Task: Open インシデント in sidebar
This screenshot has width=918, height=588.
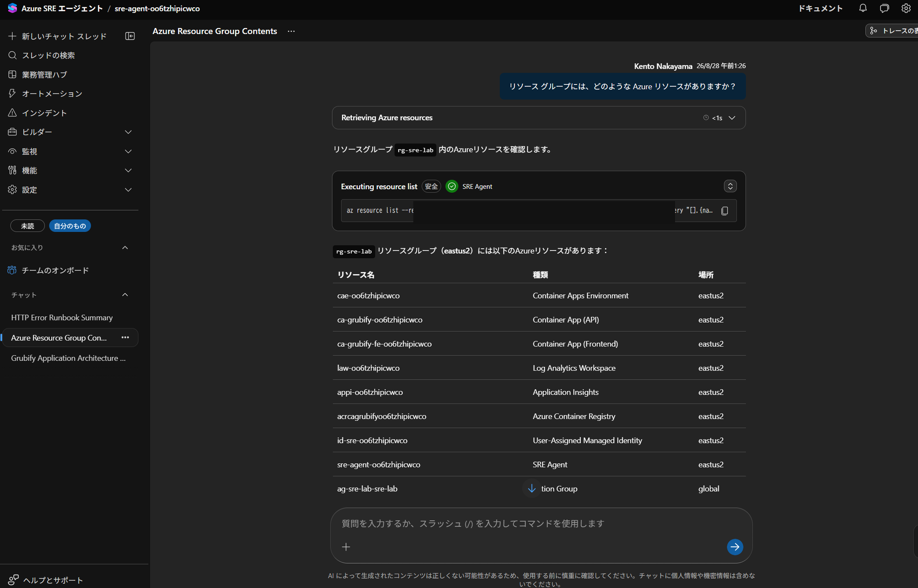Action: pos(38,113)
